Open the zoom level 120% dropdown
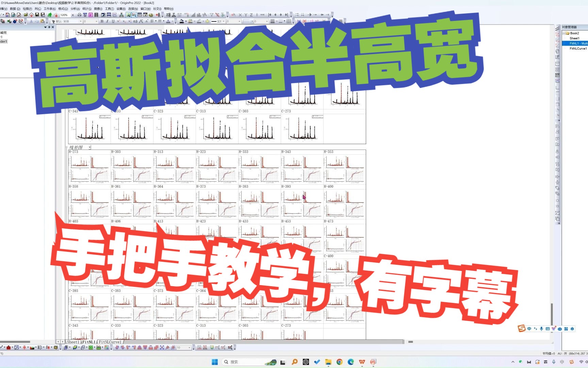588x368 pixels. click(73, 15)
